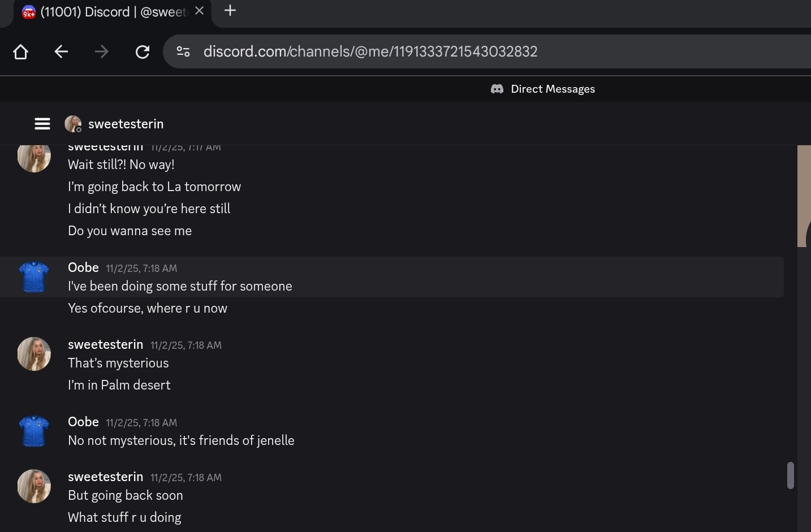Click the browser home icon
This screenshot has height=532, width=811.
21,52
